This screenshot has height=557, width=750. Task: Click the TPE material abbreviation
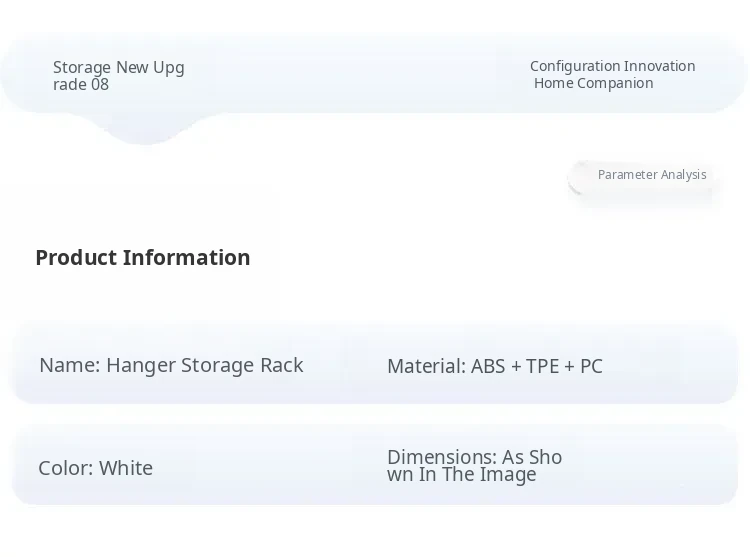pyautogui.click(x=542, y=366)
